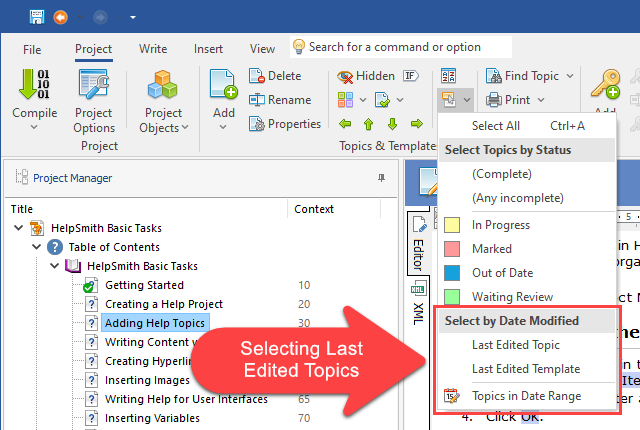Click the greyed Forward navigation arrow
The width and height of the screenshot is (640, 430).
coord(100,18)
